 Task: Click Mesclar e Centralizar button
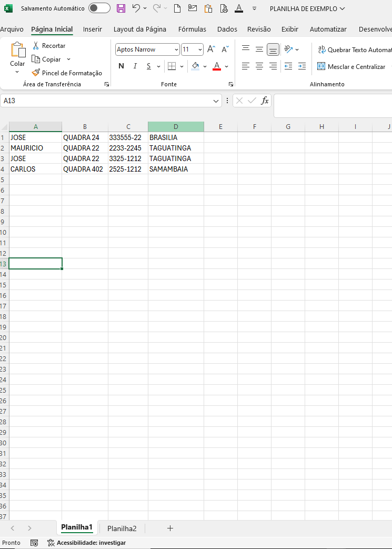351,66
